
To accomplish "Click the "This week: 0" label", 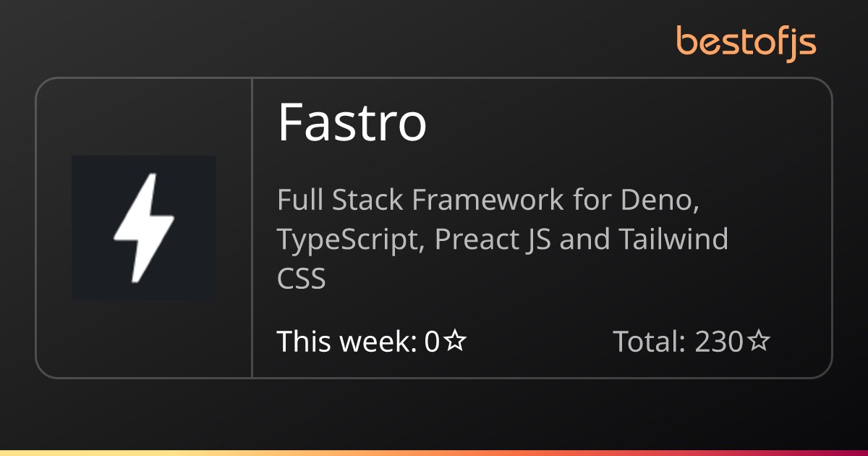I will pyautogui.click(x=359, y=341).
